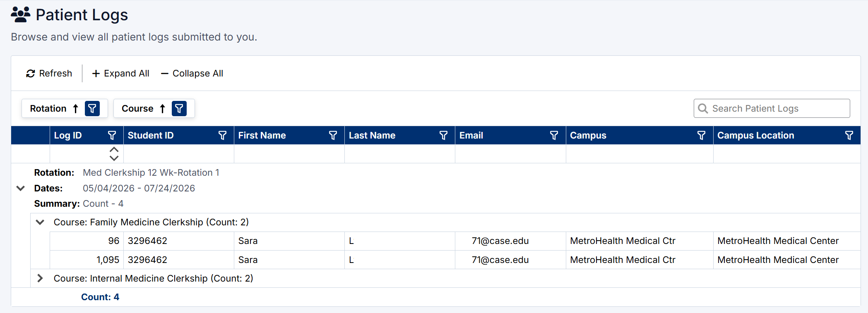Open the Campus column filter

tap(701, 136)
